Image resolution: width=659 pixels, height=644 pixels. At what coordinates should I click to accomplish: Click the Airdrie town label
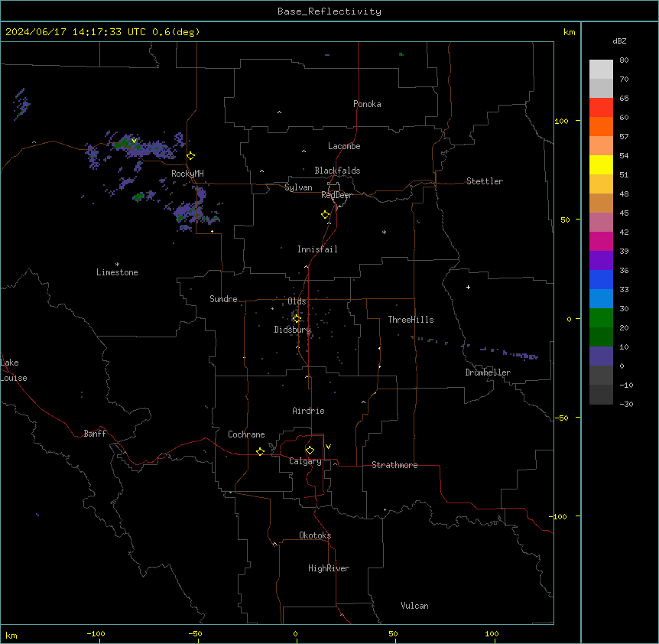[x=309, y=411]
